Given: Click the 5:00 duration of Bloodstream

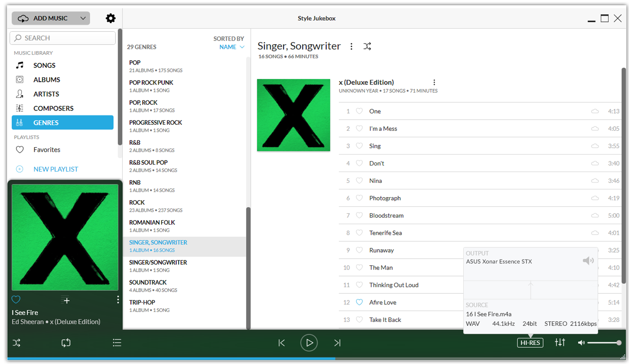Looking at the screenshot, I should 614,215.
